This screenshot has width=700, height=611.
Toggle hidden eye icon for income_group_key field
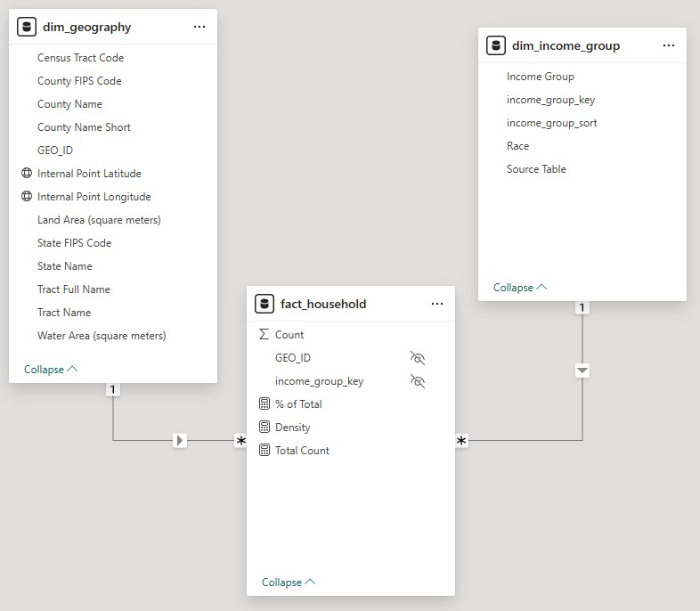point(418,381)
